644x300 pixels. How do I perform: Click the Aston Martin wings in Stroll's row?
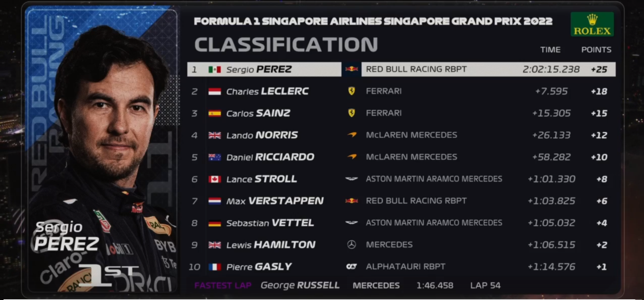coord(351,179)
